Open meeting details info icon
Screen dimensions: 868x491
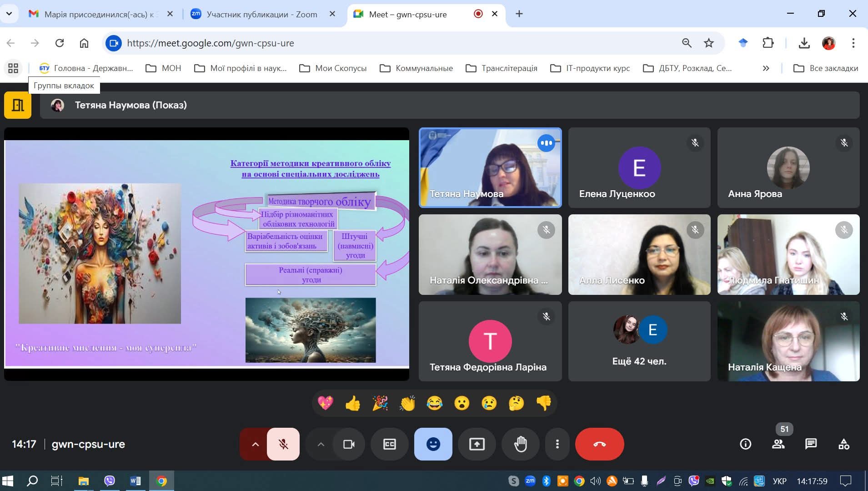(745, 444)
